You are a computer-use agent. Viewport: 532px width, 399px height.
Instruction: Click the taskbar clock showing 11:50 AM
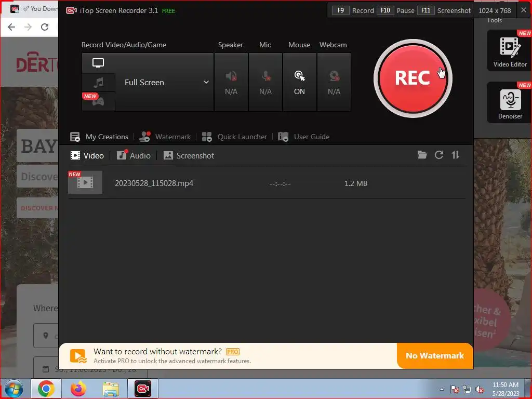pos(506,389)
